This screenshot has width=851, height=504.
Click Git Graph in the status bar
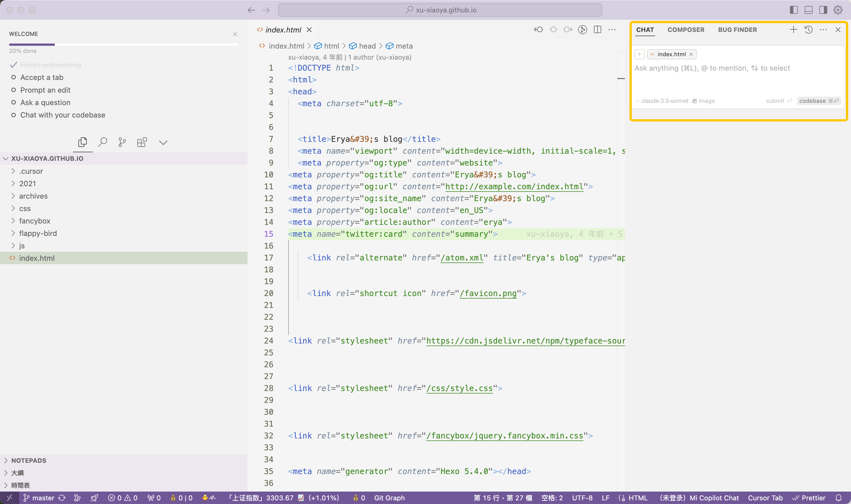(389, 498)
